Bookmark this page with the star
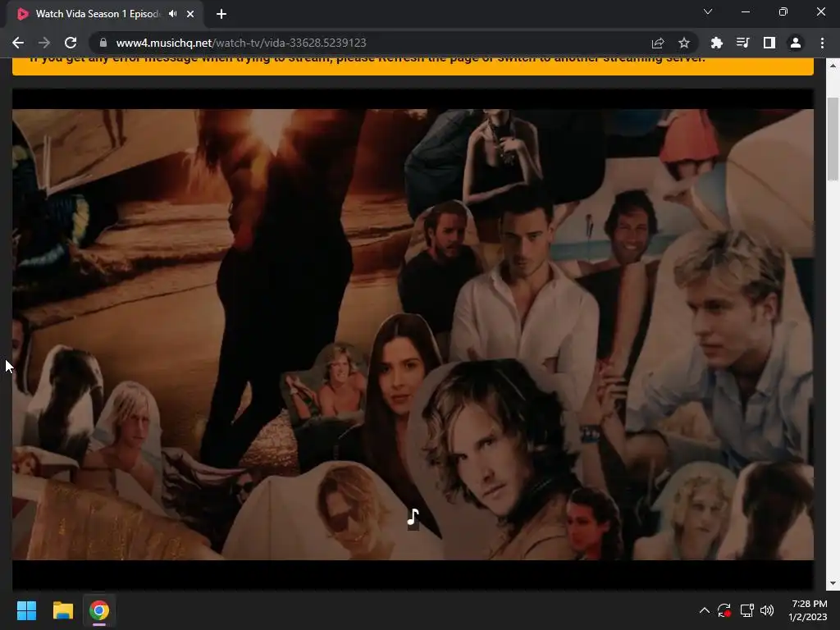Screen dimensions: 840x630 coord(684,43)
